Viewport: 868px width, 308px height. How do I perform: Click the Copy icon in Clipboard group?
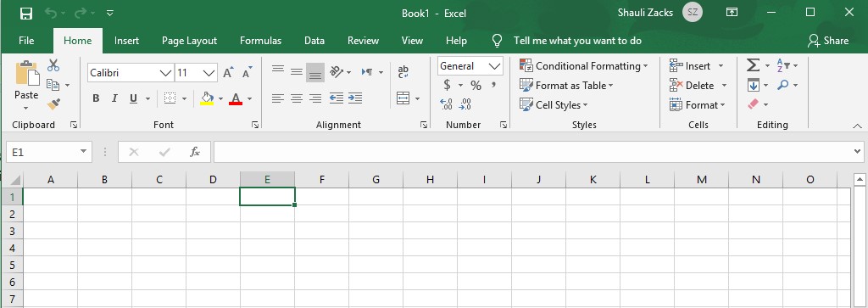point(53,85)
